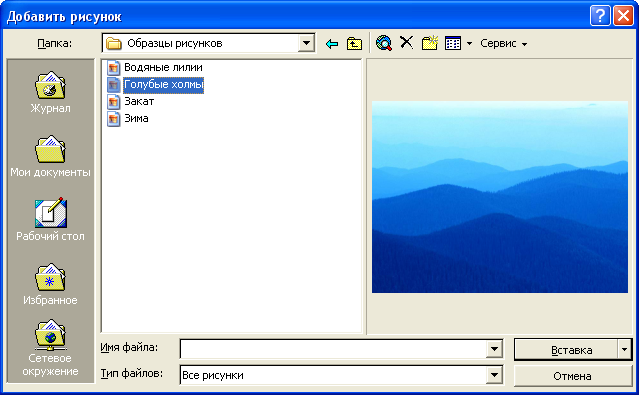Go to Рабочий стол location
Image resolution: width=639 pixels, height=395 pixels.
pos(51,220)
